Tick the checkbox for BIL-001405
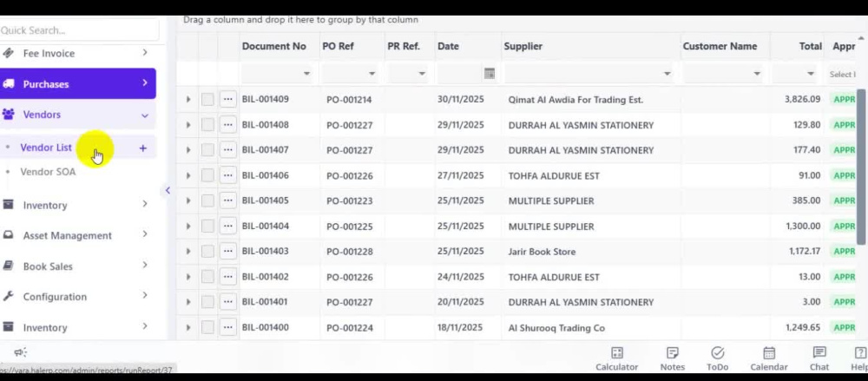 point(207,201)
